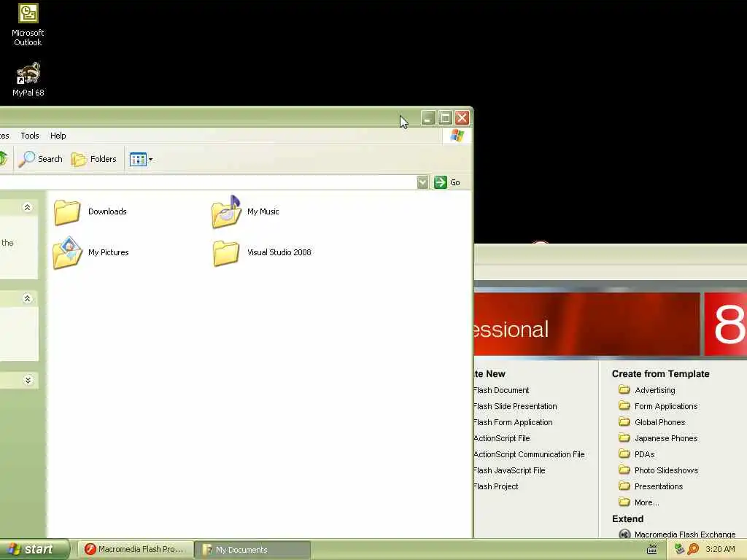The width and height of the screenshot is (747, 560).
Task: Open Form Applications template folder icon
Action: [624, 405]
